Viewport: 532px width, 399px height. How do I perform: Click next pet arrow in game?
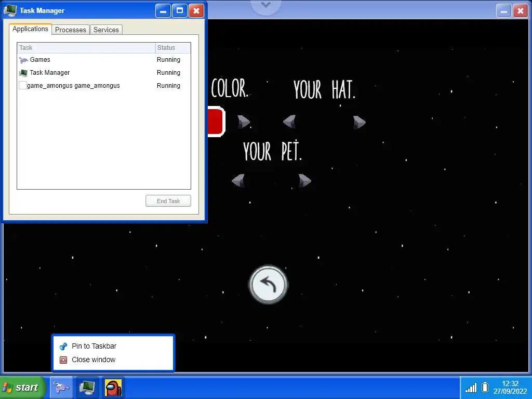[304, 180]
